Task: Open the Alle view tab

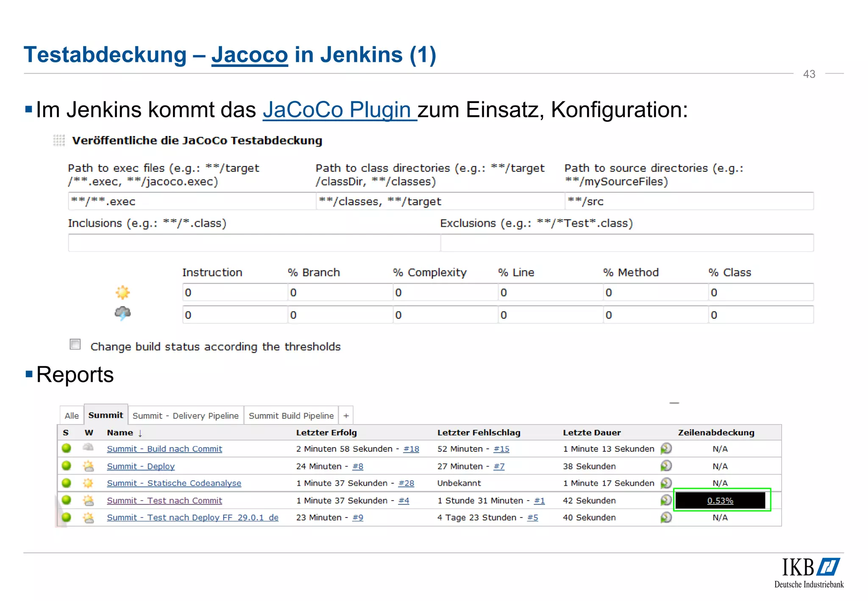Action: click(x=72, y=415)
